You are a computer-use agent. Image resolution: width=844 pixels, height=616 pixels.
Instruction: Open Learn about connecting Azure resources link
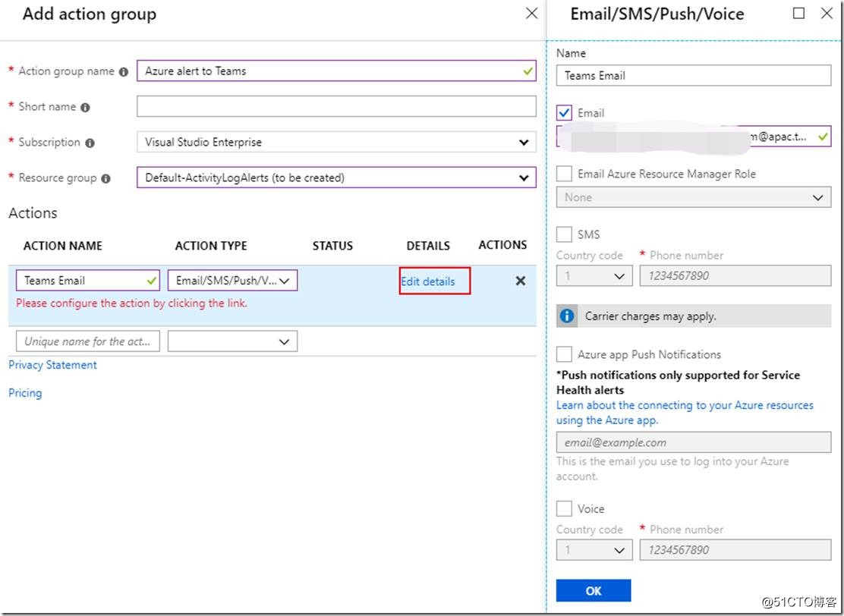click(685, 413)
